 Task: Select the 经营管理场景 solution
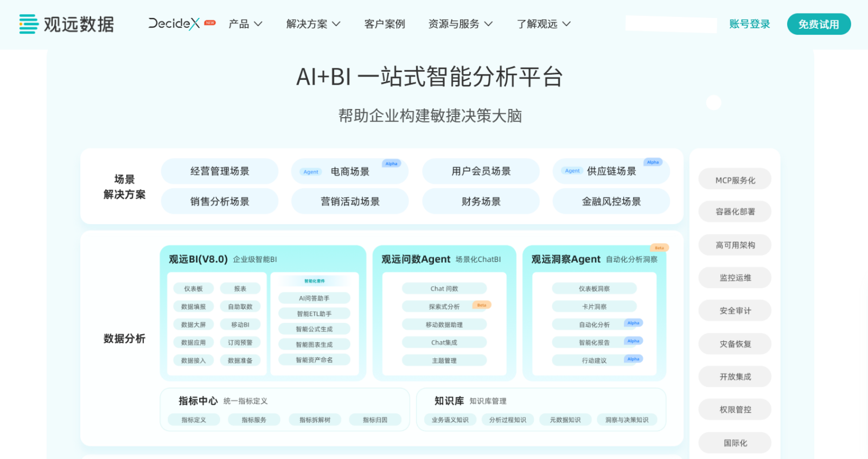point(220,171)
